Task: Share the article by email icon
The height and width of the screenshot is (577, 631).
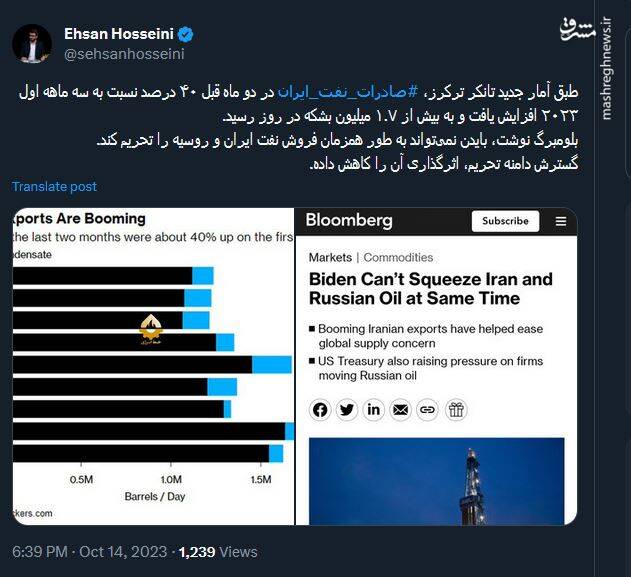Action: point(401,409)
